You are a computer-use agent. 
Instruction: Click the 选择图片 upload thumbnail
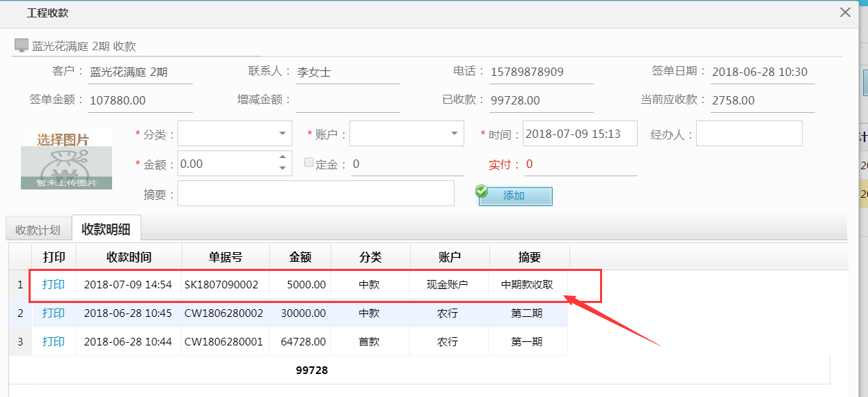click(65, 159)
